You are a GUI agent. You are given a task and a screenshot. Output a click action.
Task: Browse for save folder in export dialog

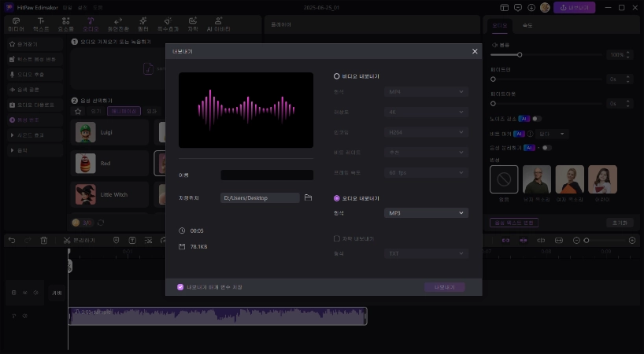(308, 197)
